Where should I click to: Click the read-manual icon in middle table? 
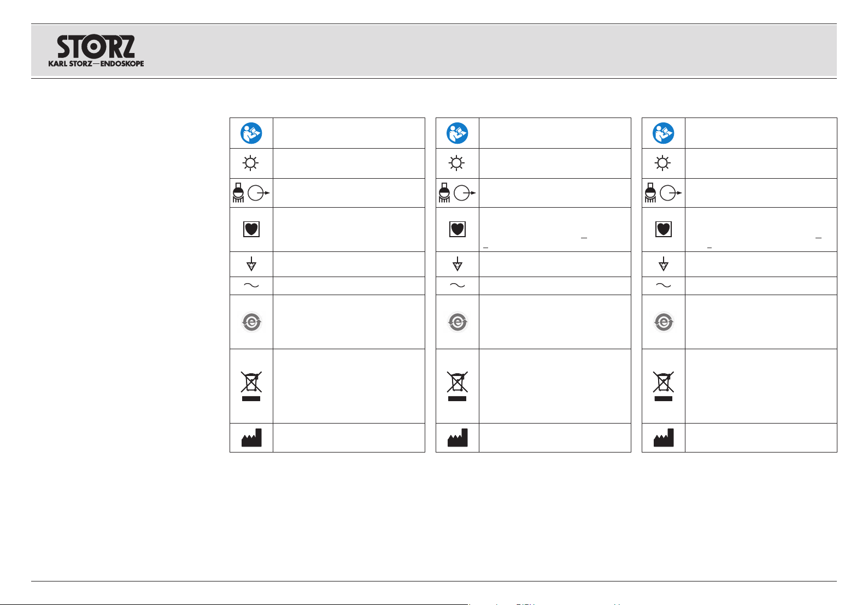(x=458, y=133)
